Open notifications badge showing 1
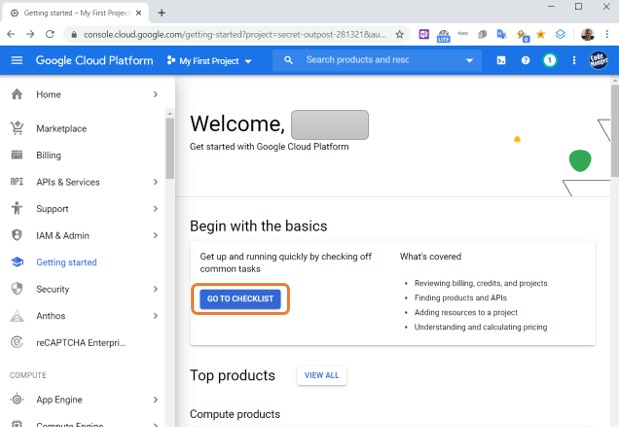This screenshot has width=619, height=427. 550,60
